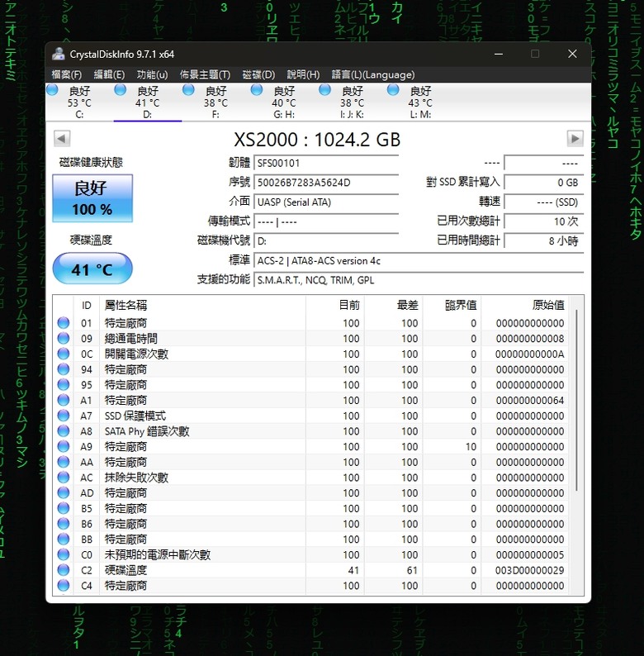
Task: Click status orb for A7 SSD 保護模式
Action: click(64, 416)
